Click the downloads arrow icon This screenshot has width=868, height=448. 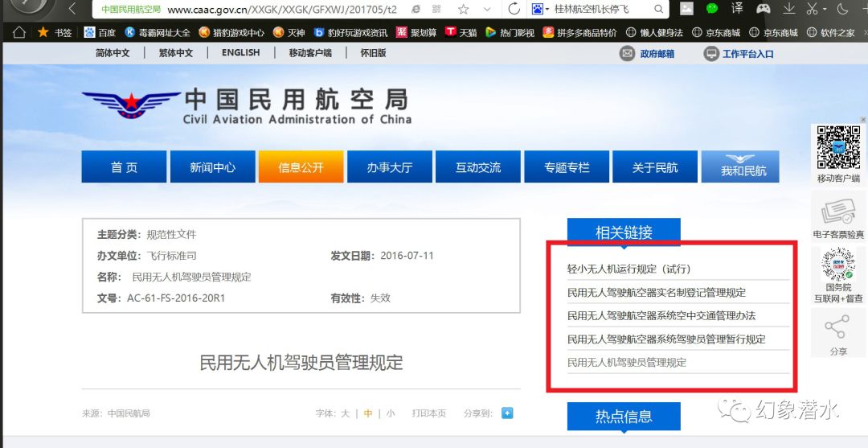click(788, 9)
